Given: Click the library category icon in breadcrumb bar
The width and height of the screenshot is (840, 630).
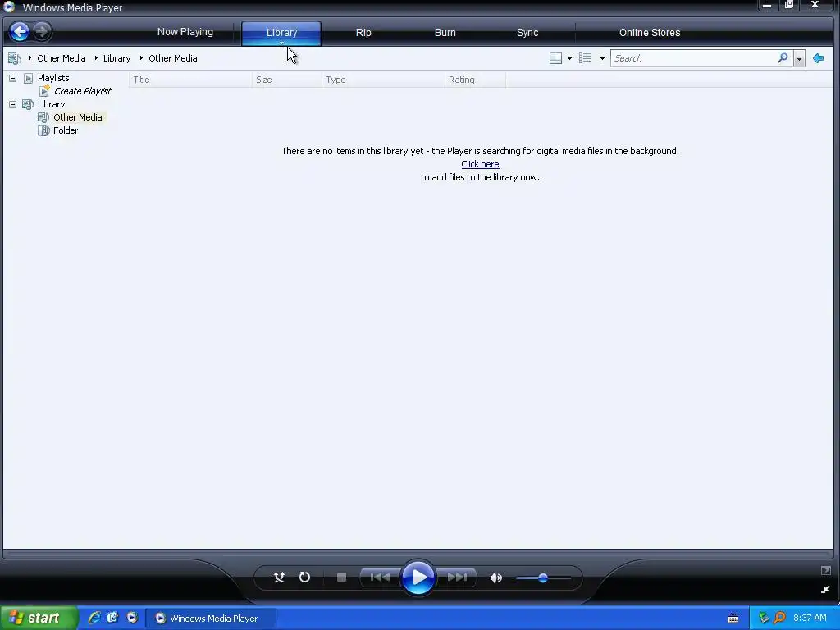Looking at the screenshot, I should [x=15, y=58].
